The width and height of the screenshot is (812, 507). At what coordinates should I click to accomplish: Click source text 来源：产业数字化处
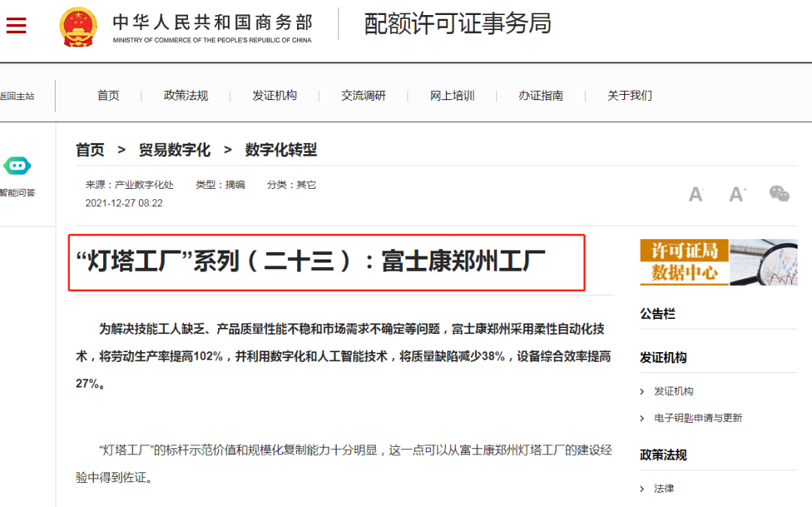pos(129,185)
